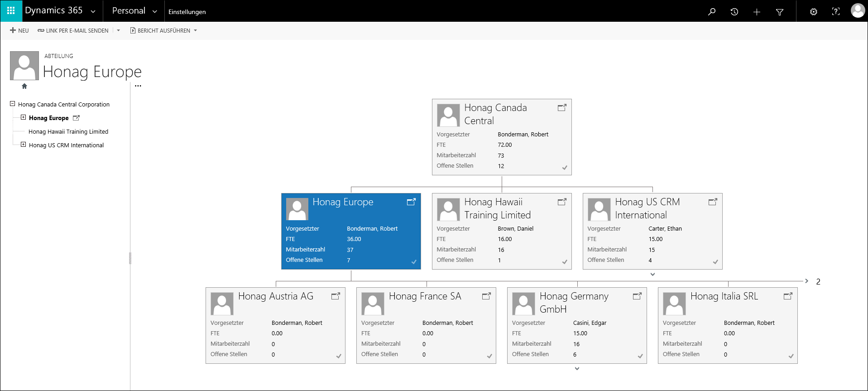Click the quick create plus icon in top bar
The height and width of the screenshot is (391, 868).
click(757, 12)
